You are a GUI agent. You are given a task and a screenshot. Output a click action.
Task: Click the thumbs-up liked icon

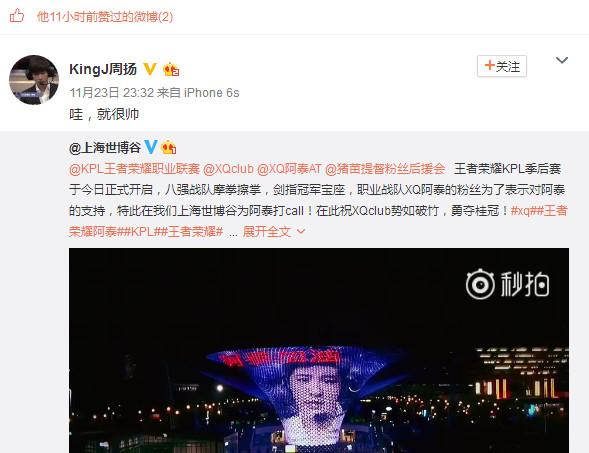click(17, 16)
